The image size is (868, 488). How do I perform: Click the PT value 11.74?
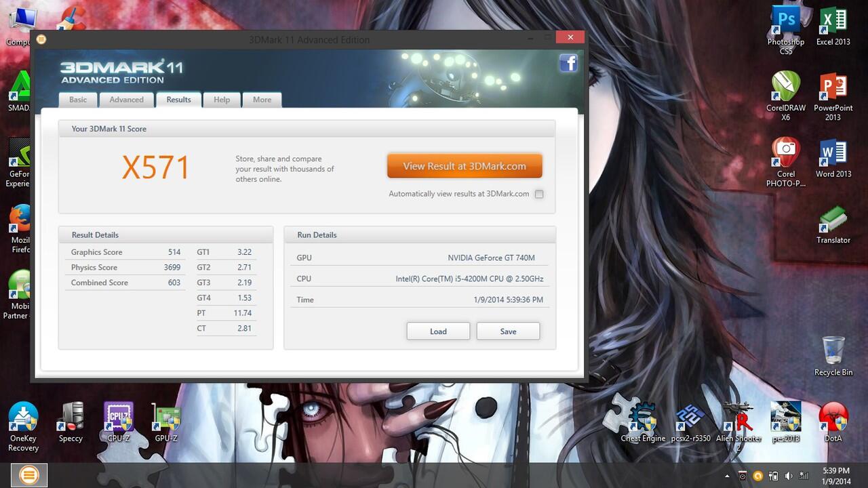[242, 313]
